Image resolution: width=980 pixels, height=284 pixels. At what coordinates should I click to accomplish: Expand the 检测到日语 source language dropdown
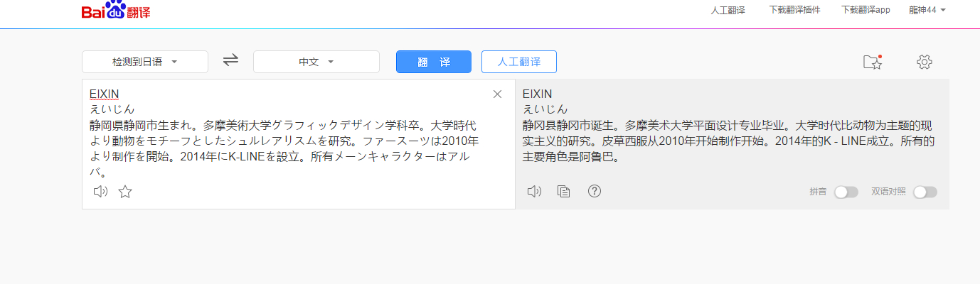145,62
